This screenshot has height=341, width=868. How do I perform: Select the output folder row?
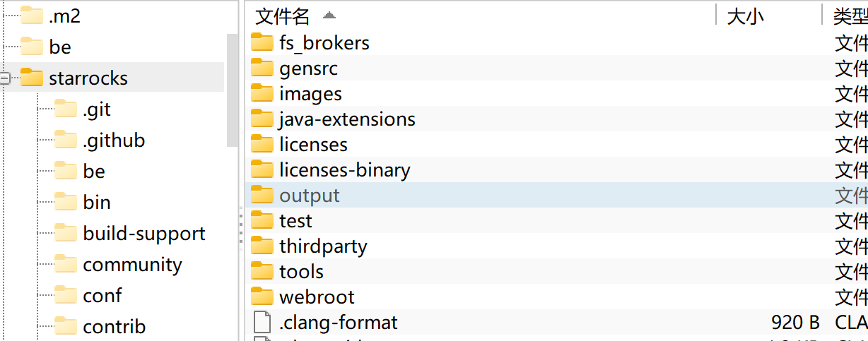click(556, 196)
